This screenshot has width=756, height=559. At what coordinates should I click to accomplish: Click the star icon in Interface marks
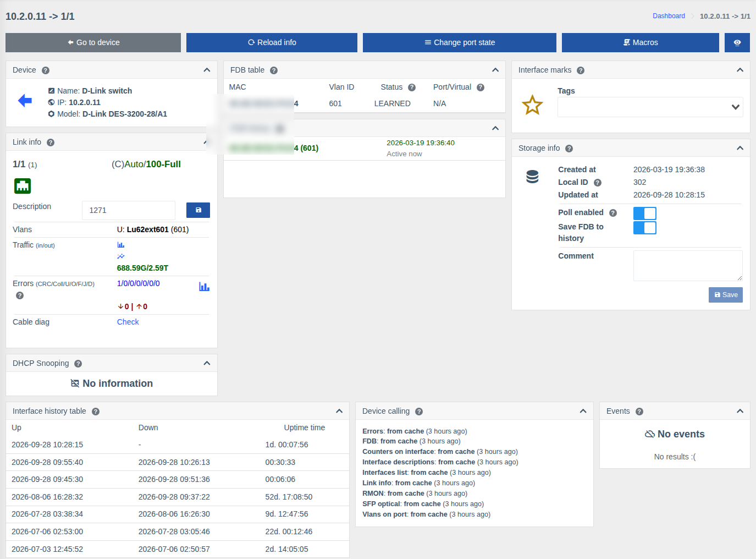coord(532,105)
